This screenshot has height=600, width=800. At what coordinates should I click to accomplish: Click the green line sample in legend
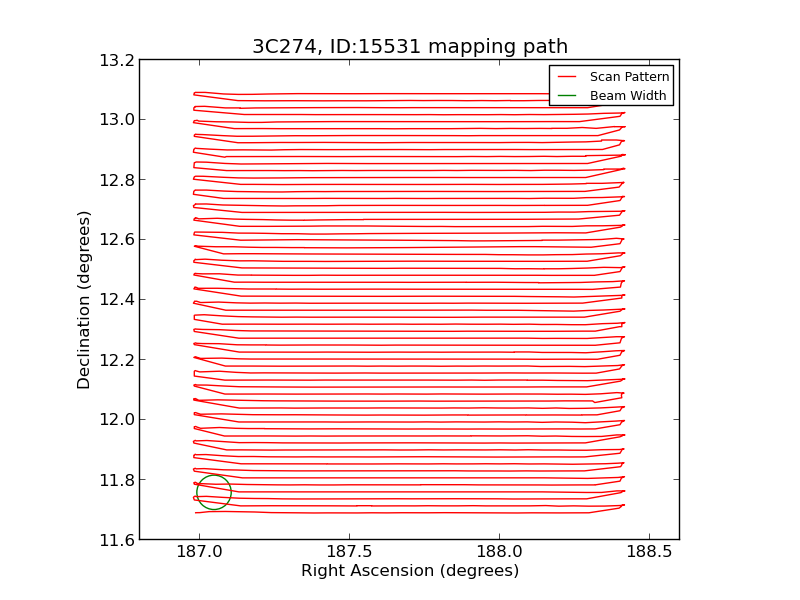pyautogui.click(x=567, y=96)
